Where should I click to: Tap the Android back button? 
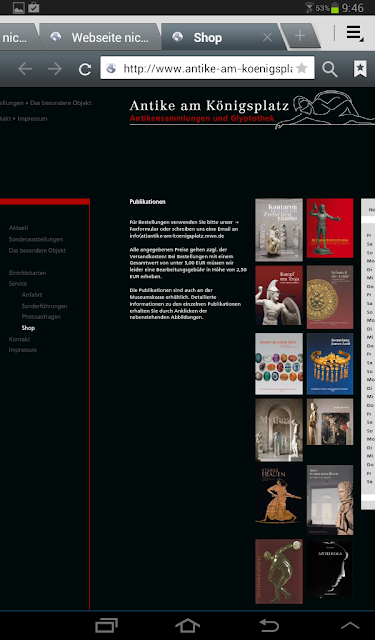point(269,625)
